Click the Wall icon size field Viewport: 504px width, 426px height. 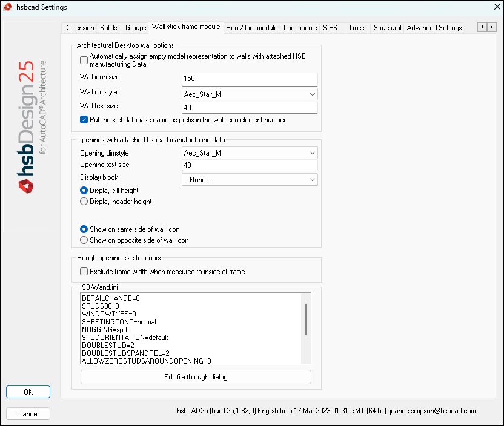pyautogui.click(x=250, y=79)
